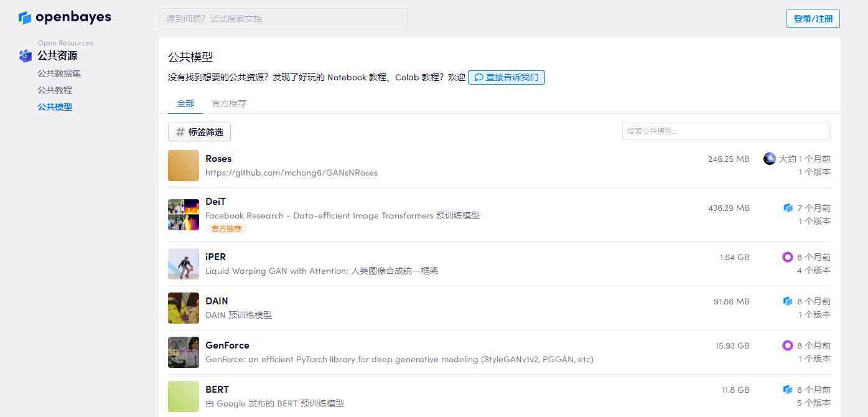The height and width of the screenshot is (417, 868).
Task: Open the BERT model link
Action: coord(217,390)
